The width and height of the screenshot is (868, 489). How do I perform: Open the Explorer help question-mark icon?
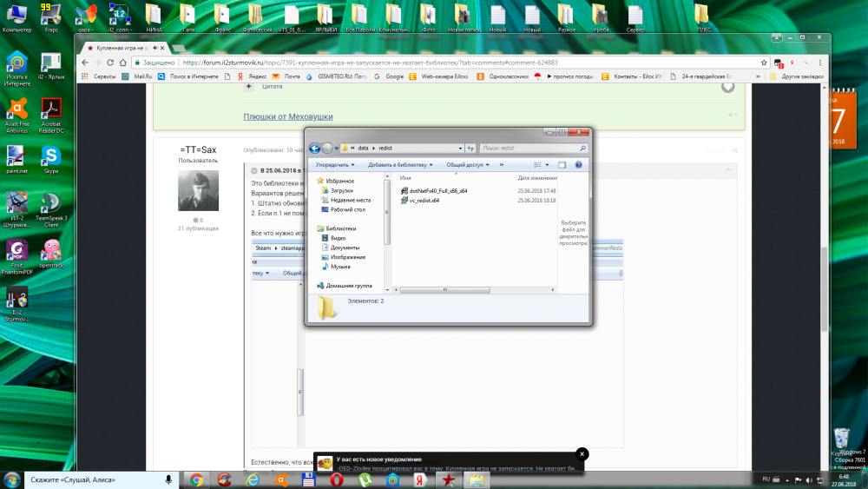coord(578,164)
